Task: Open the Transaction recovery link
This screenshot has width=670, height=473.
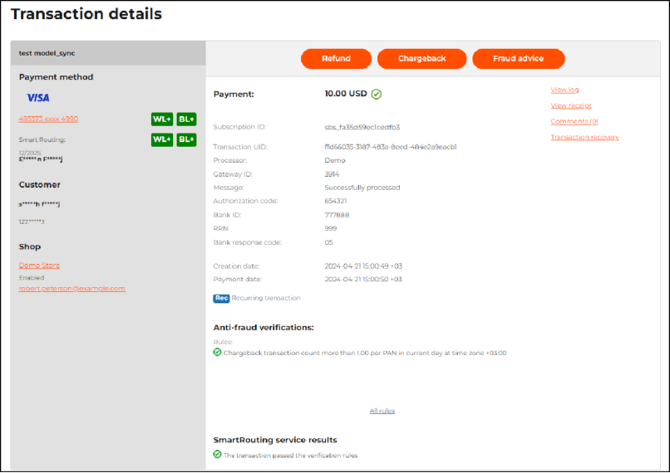Action: point(584,137)
